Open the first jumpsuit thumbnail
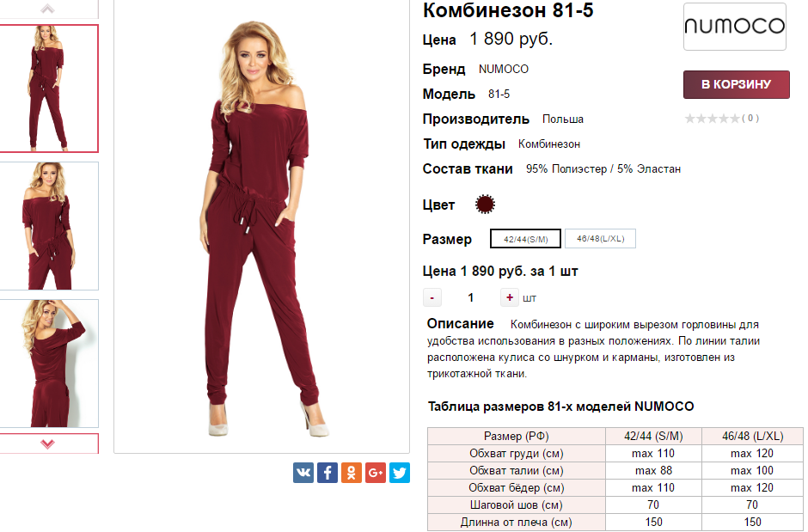Screen dimensions: 808x532 click(x=48, y=88)
